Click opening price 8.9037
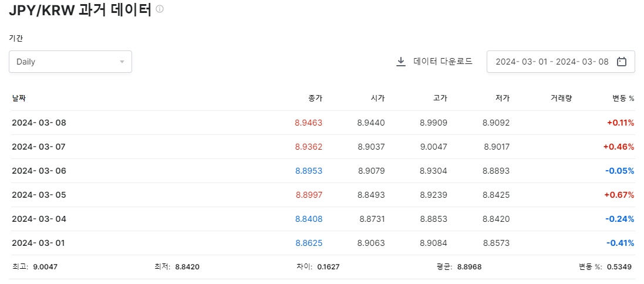 [371, 147]
